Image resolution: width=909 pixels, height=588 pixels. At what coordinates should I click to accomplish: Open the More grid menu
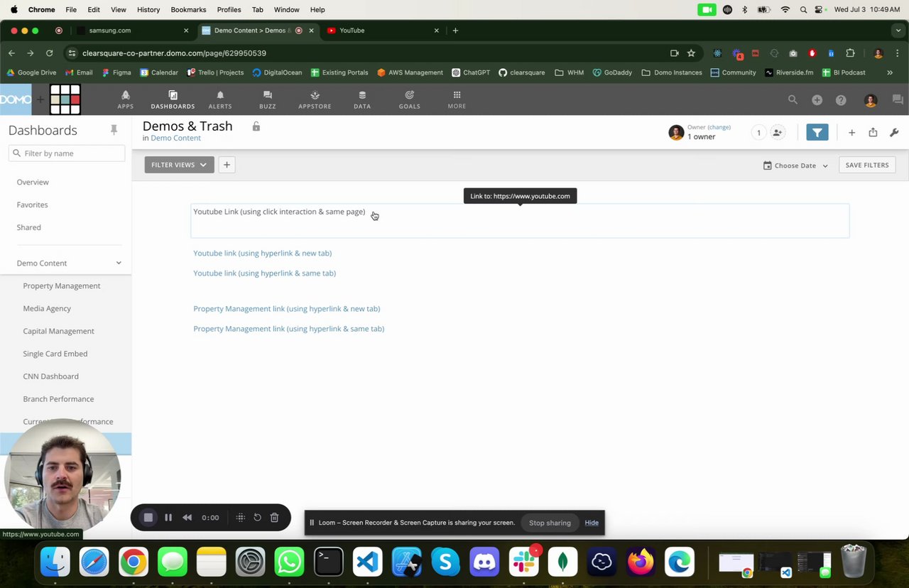(457, 99)
